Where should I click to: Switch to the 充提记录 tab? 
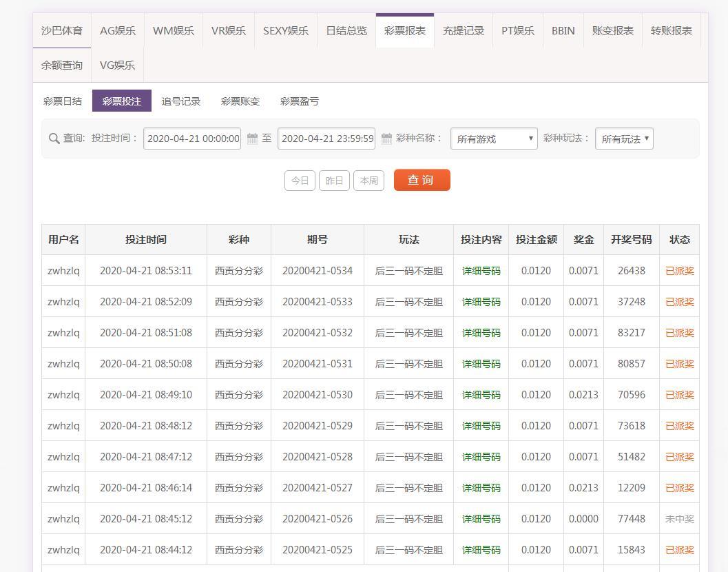pyautogui.click(x=463, y=31)
